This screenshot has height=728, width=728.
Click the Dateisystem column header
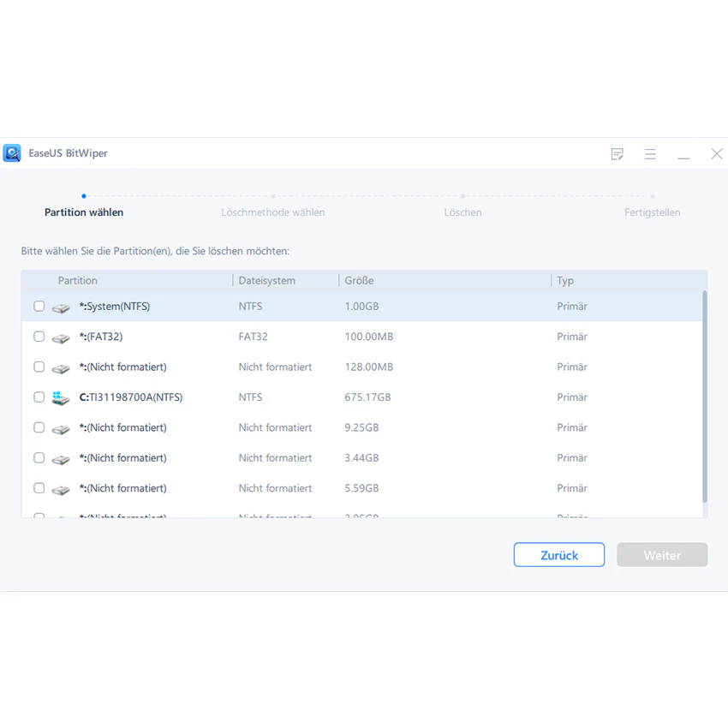267,280
